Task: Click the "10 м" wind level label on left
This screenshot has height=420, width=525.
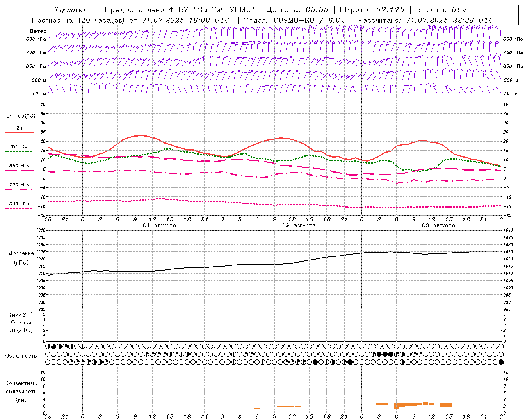Action: [x=39, y=94]
